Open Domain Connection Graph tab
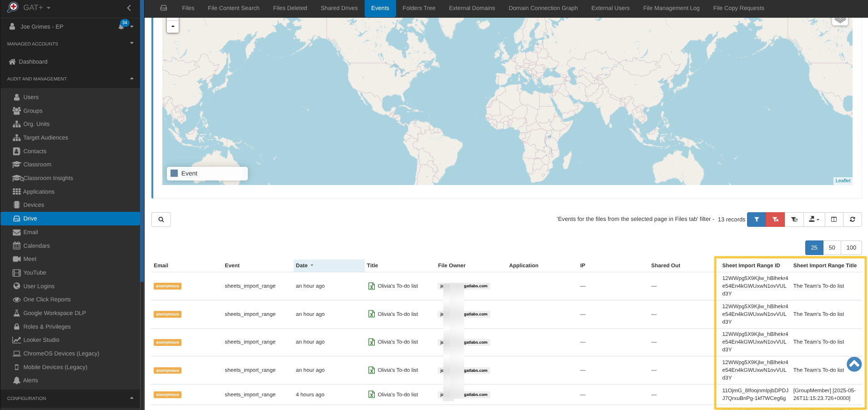Image resolution: width=868 pixels, height=410 pixels. pos(543,8)
